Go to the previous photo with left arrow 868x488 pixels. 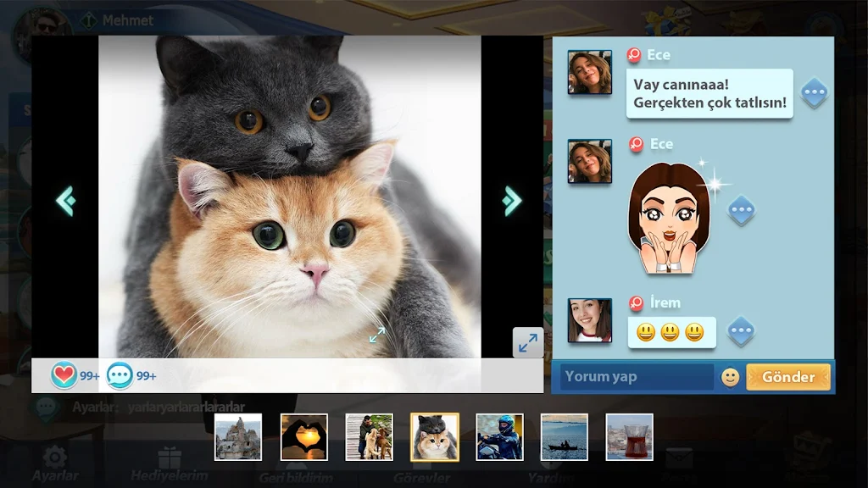point(66,201)
